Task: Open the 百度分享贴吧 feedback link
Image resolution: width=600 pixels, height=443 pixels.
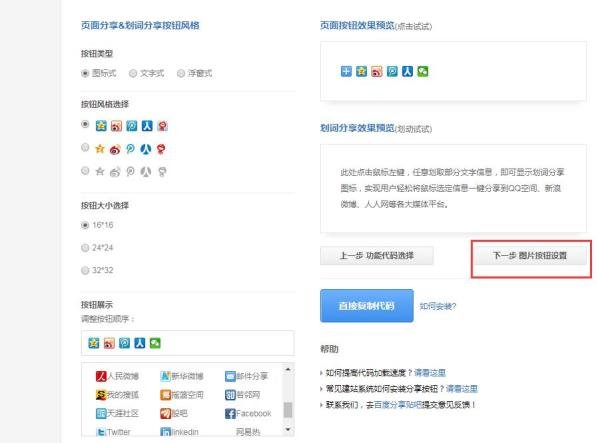Action: point(398,405)
